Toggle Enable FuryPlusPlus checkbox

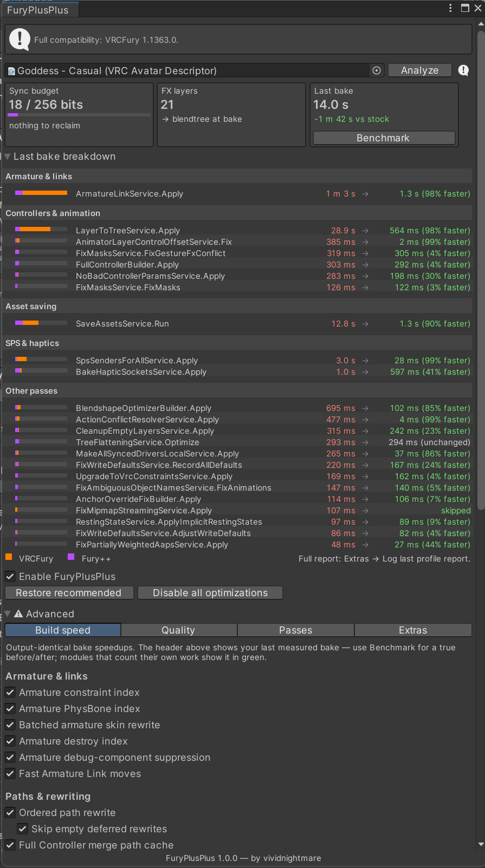(x=10, y=576)
